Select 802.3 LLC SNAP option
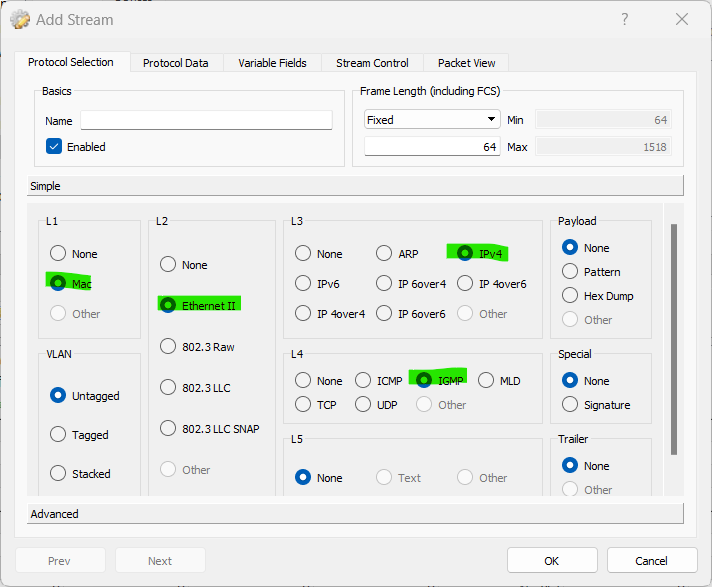 click(x=209, y=428)
